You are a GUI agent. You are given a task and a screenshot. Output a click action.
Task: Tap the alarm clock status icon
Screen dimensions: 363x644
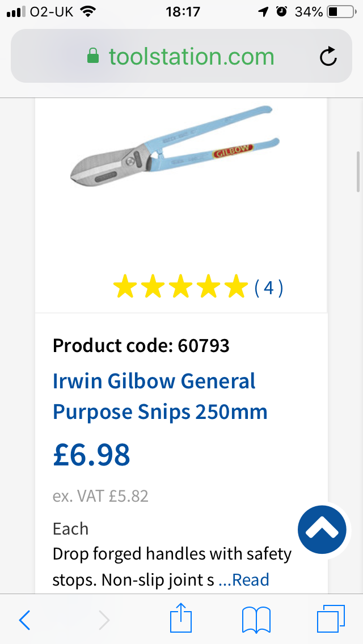point(282,11)
